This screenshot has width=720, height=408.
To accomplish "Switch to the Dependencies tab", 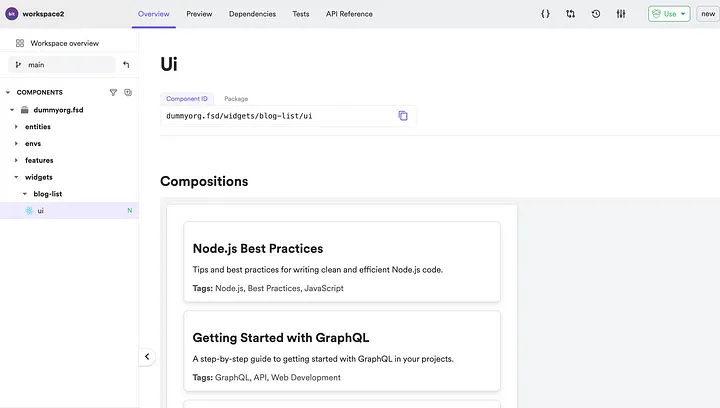I will (x=252, y=14).
